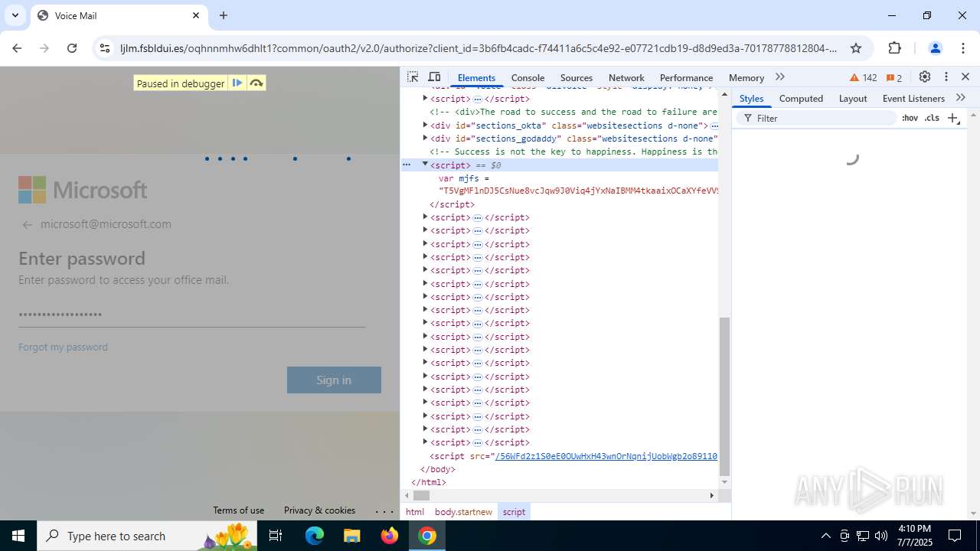Switch to the Performance tab

686,78
